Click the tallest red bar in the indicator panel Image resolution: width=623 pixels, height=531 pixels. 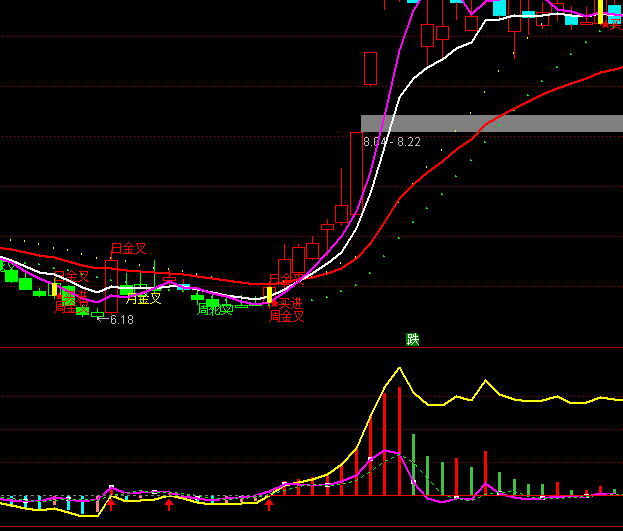pyautogui.click(x=399, y=440)
